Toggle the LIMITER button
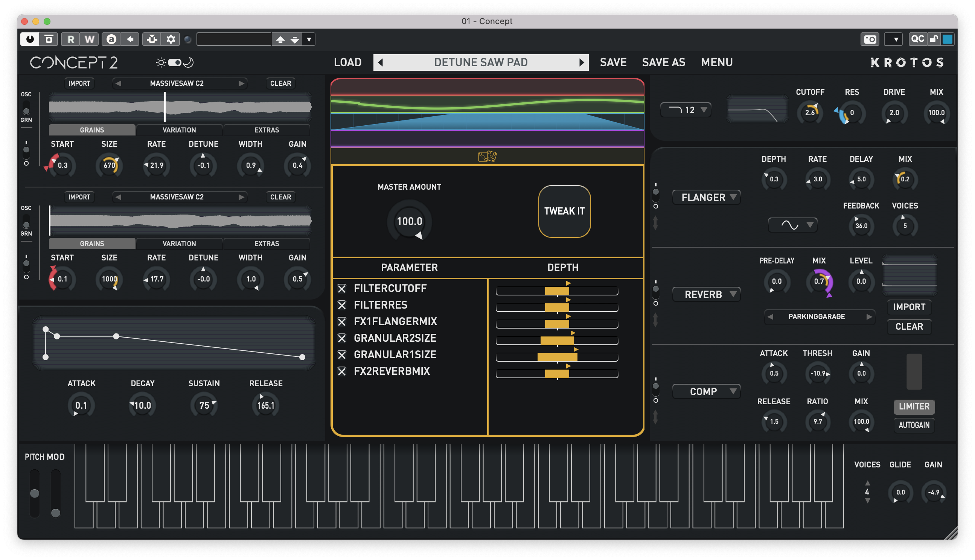 coord(914,406)
